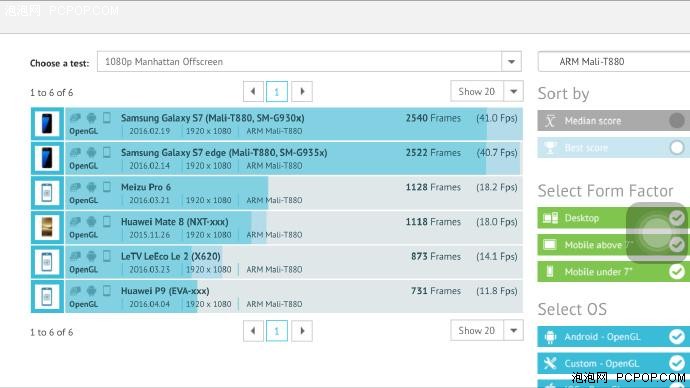Click phone form icon in Huawei Mate 8 row
Screen dimensions: 690x388
tap(106, 221)
